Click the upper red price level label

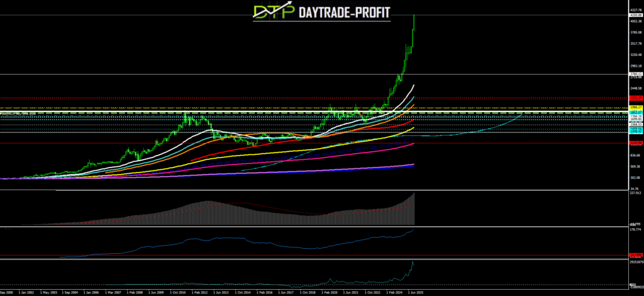click(635, 98)
